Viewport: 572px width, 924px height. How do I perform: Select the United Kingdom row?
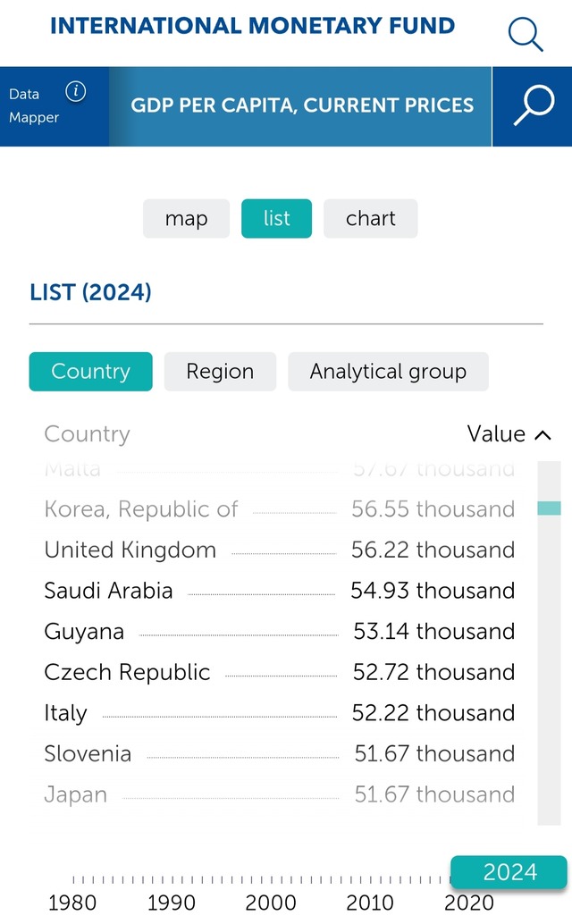pyautogui.click(x=280, y=550)
